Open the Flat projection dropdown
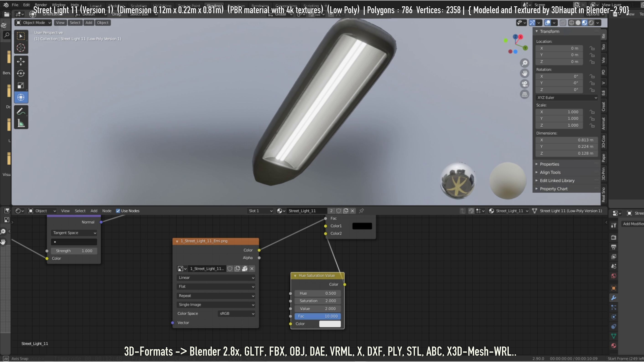 [x=216, y=287]
